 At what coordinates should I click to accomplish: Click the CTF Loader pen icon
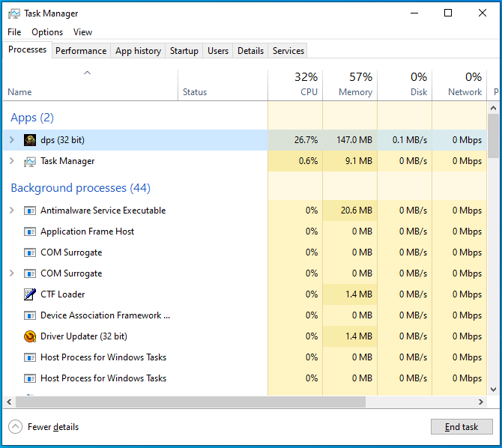(30, 294)
